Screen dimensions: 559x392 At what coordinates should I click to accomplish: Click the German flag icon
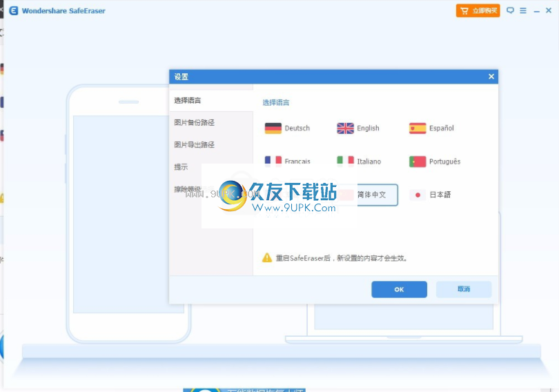click(273, 128)
